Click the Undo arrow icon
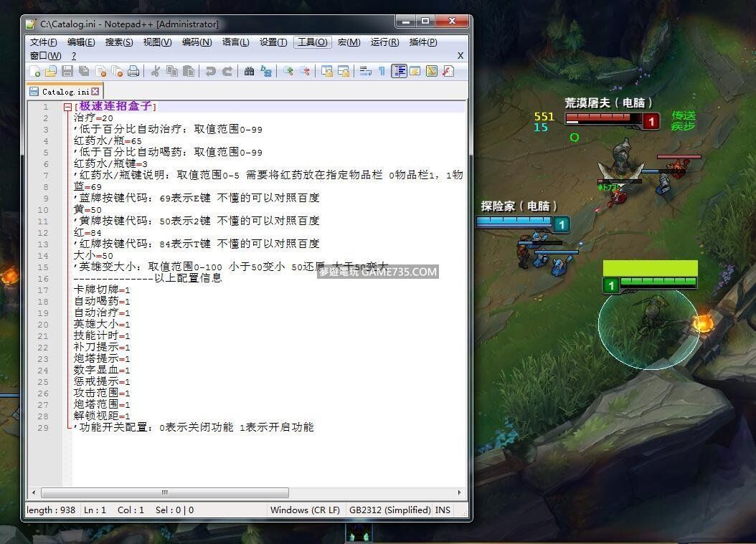Screen dimensions: 756x544 pos(211,72)
